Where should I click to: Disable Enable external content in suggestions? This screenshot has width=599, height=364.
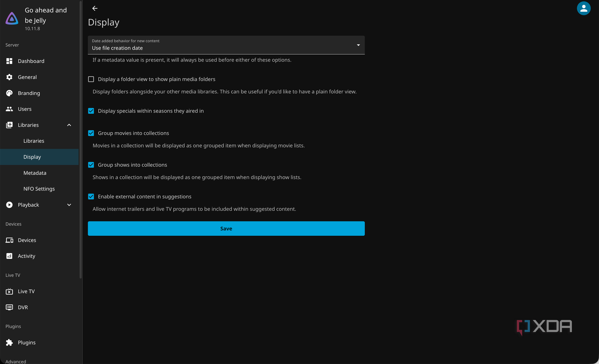91,197
